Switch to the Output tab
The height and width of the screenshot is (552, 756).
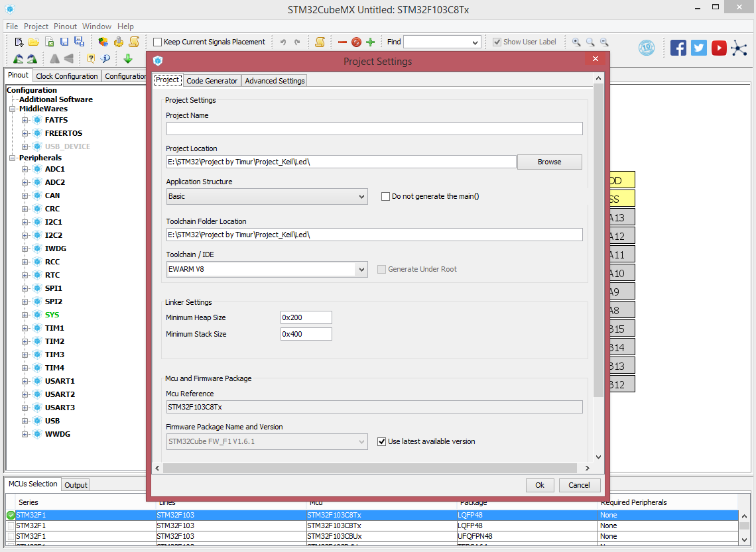[x=76, y=485]
